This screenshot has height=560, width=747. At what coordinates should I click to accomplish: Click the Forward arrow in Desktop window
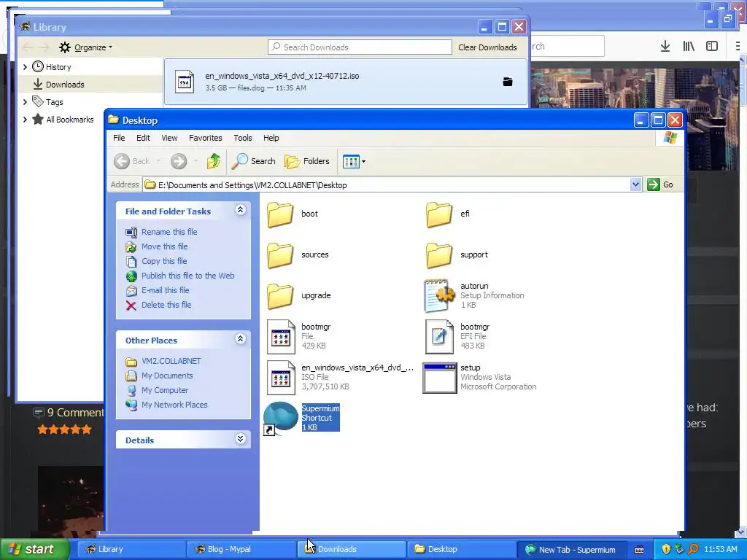[x=179, y=161]
